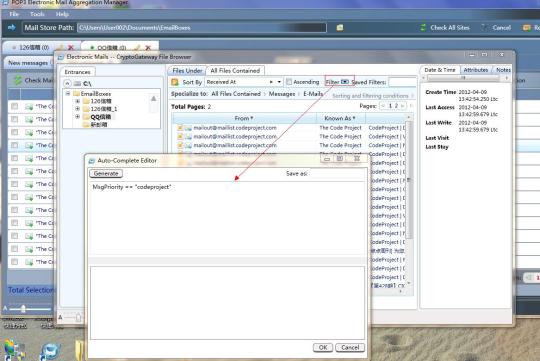Open the colorful leftmost desktop shortcut icon
This screenshot has width=540, height=361.
pyautogui.click(x=13, y=351)
